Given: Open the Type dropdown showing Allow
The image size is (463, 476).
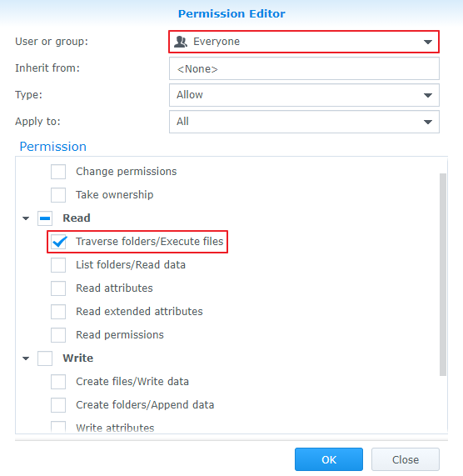Looking at the screenshot, I should pos(304,95).
